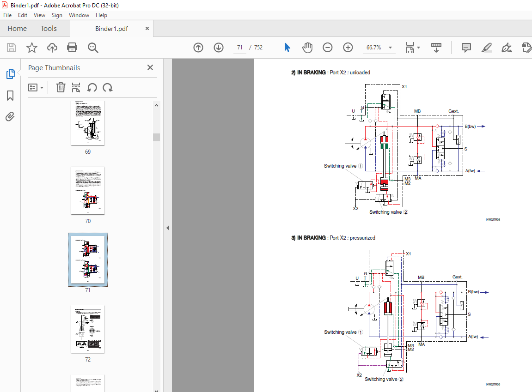This screenshot has width=532, height=392.
Task: Click the fit page scrolling icon
Action: [x=410, y=48]
